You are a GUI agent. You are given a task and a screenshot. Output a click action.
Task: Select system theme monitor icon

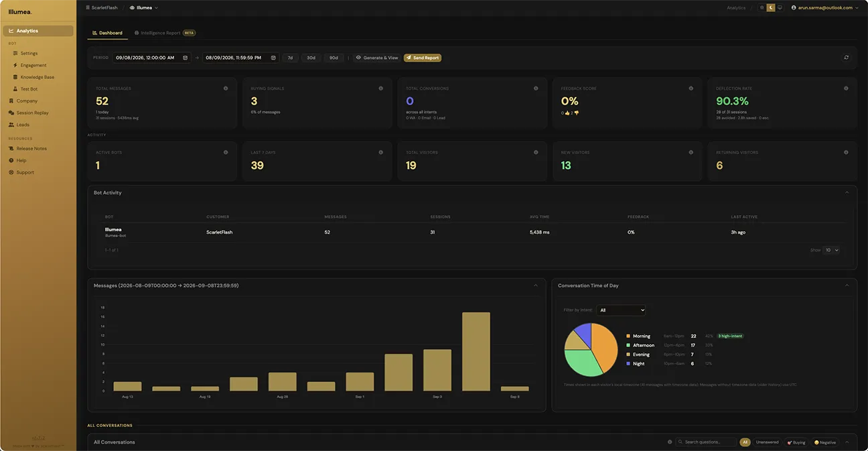pyautogui.click(x=780, y=7)
